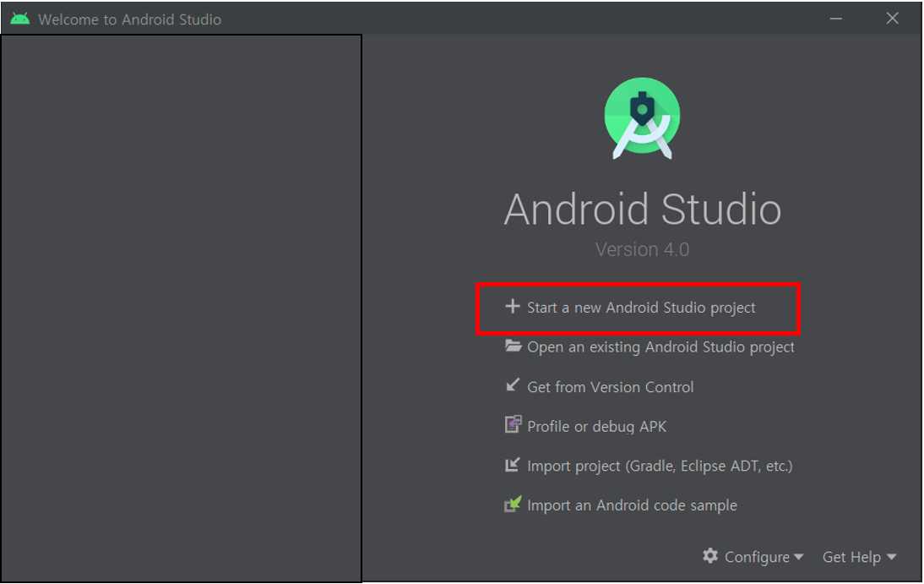
Task: Start a new Android Studio project
Action: 641,308
